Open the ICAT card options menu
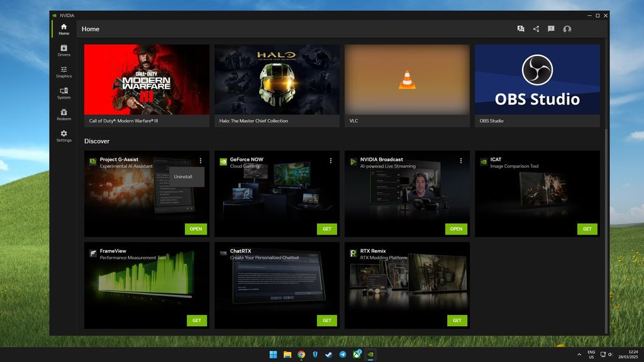 coord(591,161)
